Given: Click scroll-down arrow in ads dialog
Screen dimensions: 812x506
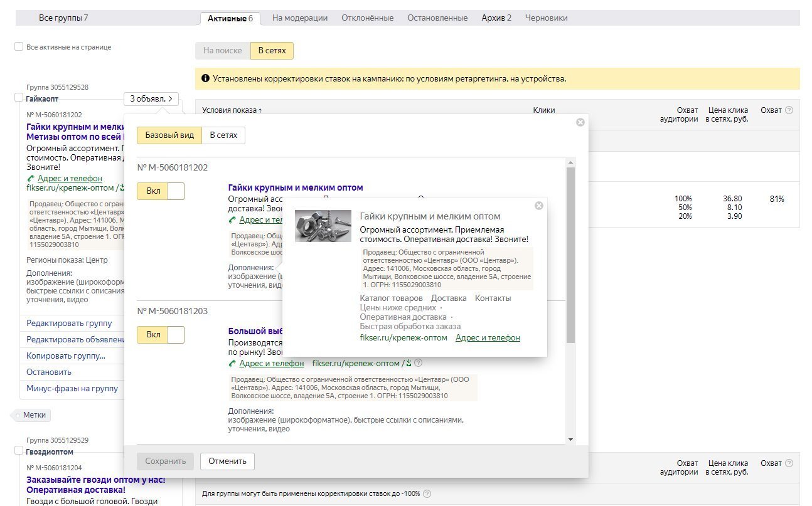Looking at the screenshot, I should pos(570,440).
